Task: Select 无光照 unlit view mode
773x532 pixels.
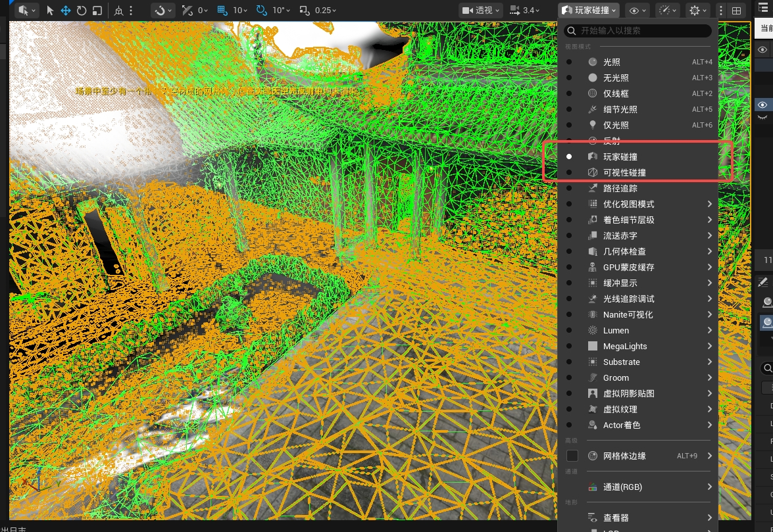Action: click(637, 78)
